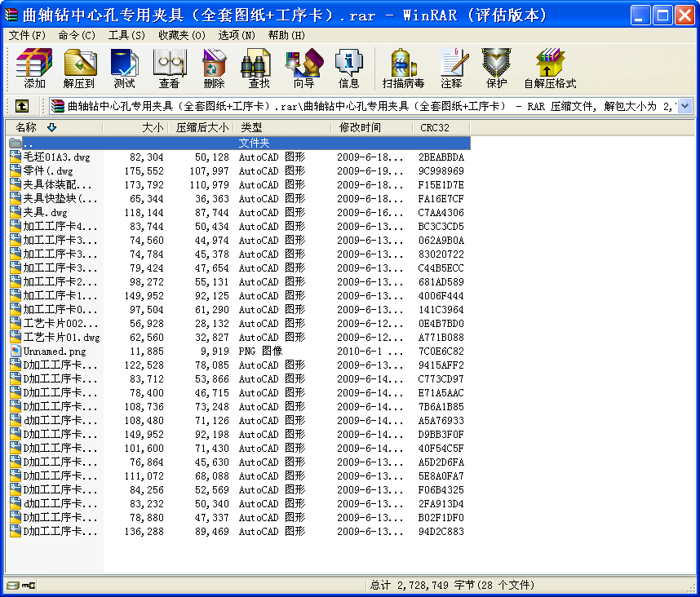The height and width of the screenshot is (597, 700).
Task: Click the key icon in the status bar
Action: coord(29,586)
